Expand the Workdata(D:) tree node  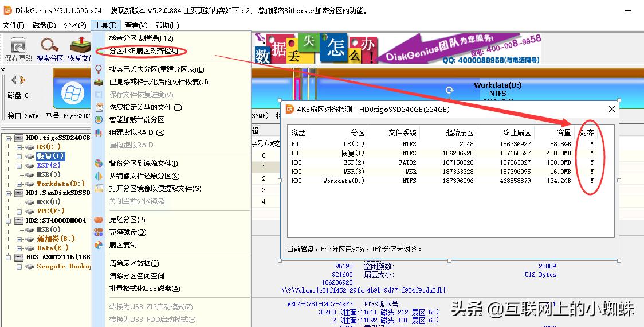(x=19, y=184)
